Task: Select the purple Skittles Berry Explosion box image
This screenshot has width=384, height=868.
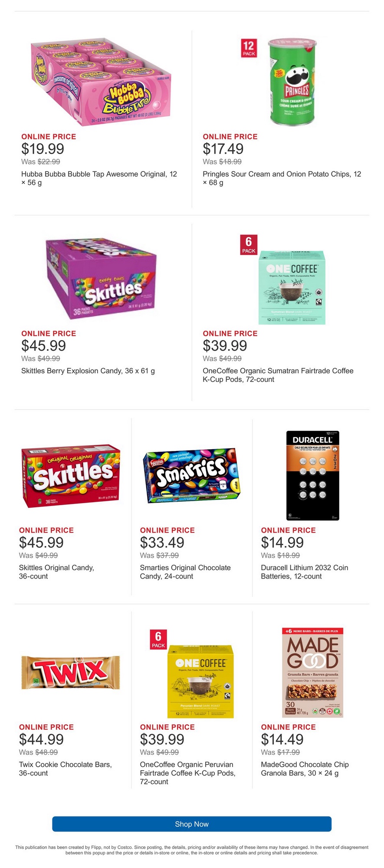Action: (x=102, y=279)
